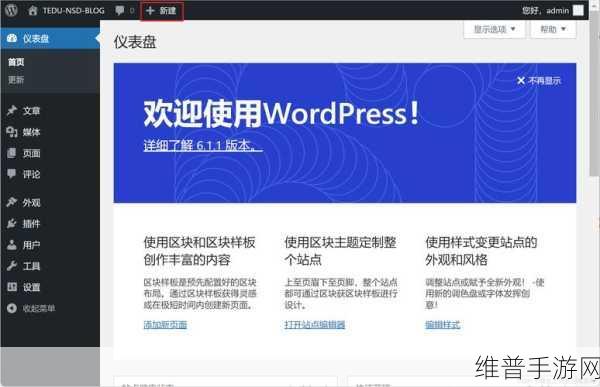Viewport: 600px width, 387px height.
Task: Expand the 显示选项 dropdown
Action: click(x=494, y=29)
